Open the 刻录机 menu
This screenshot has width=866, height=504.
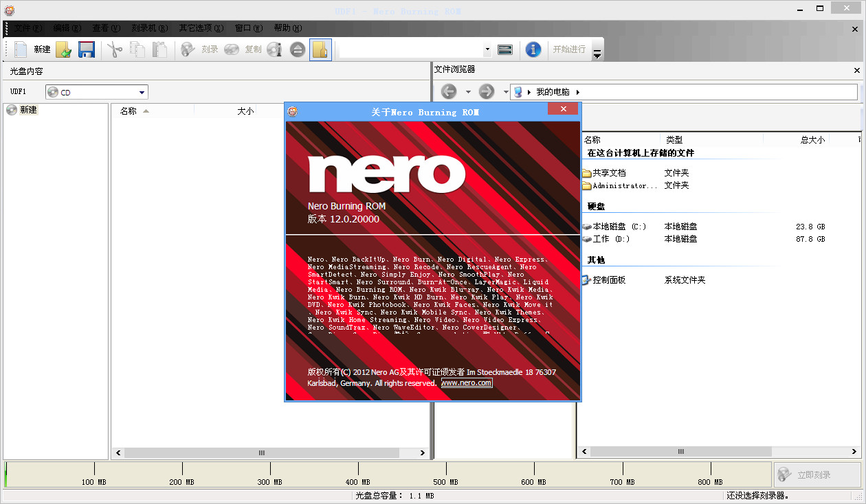tap(148, 28)
